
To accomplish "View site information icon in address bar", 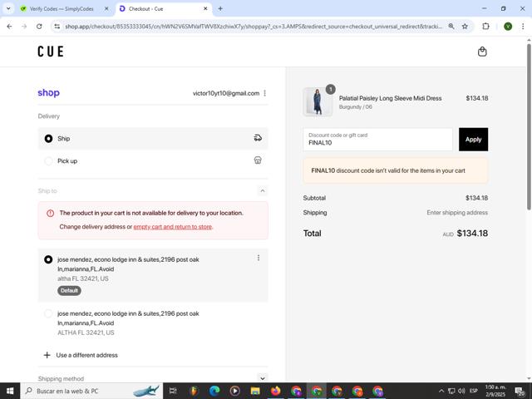I will [x=57, y=27].
